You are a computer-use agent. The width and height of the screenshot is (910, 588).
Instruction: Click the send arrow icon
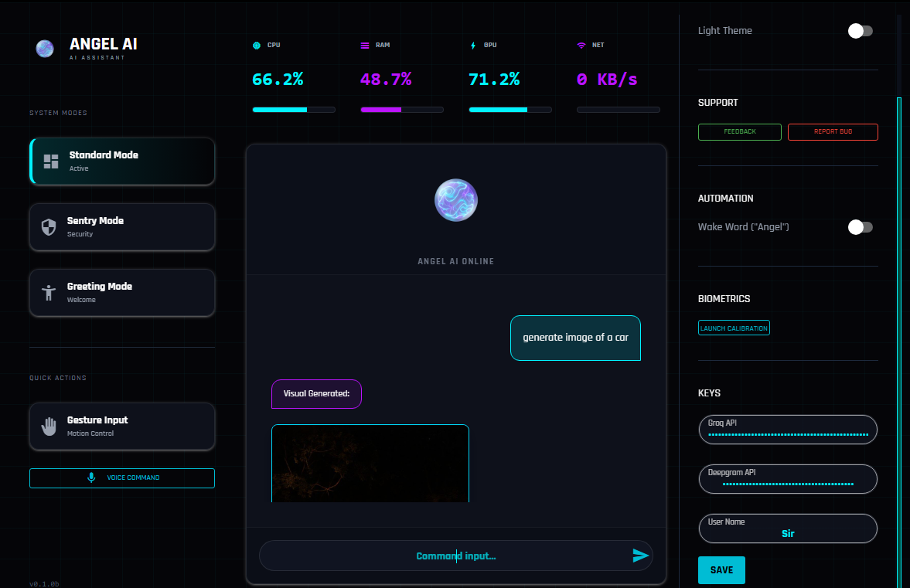[x=640, y=556]
